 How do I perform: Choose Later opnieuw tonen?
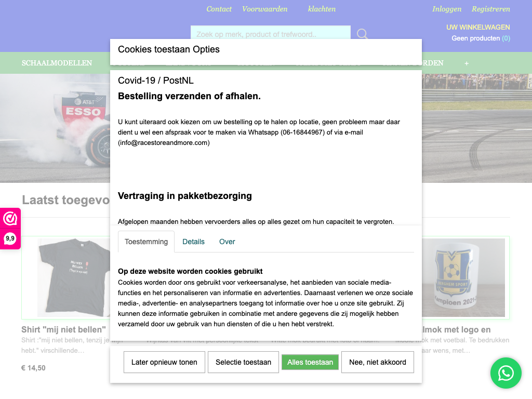[x=164, y=362]
